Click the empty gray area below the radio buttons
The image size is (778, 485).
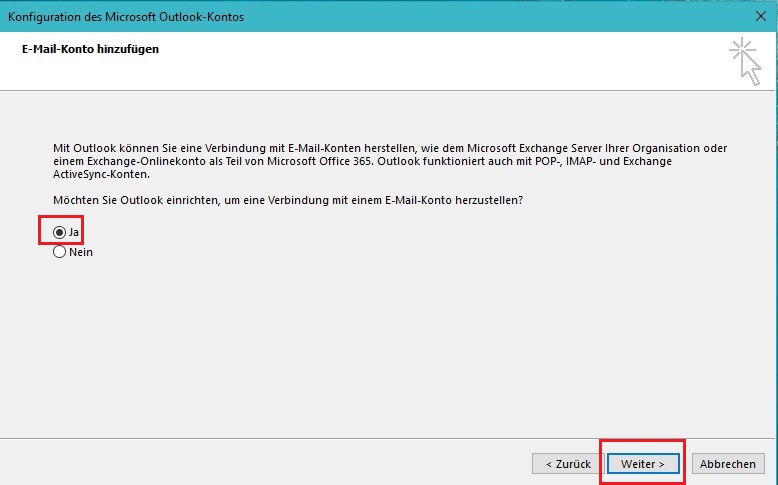point(390,340)
